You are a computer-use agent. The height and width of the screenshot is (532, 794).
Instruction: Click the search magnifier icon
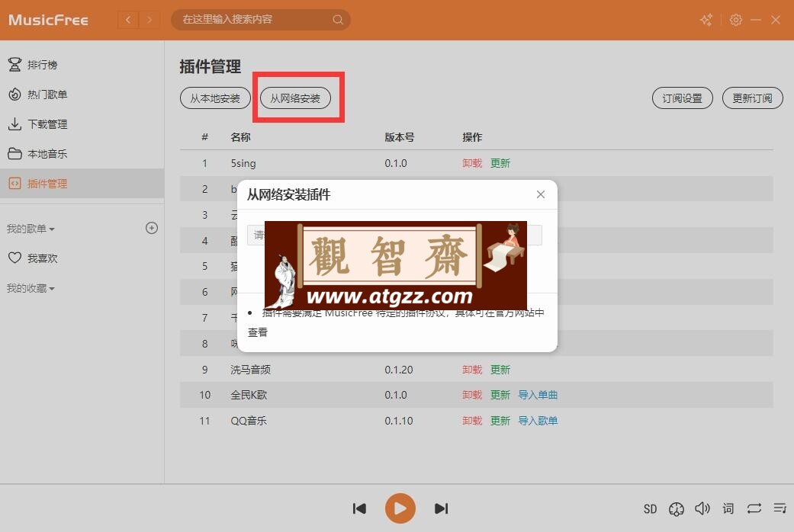[338, 20]
